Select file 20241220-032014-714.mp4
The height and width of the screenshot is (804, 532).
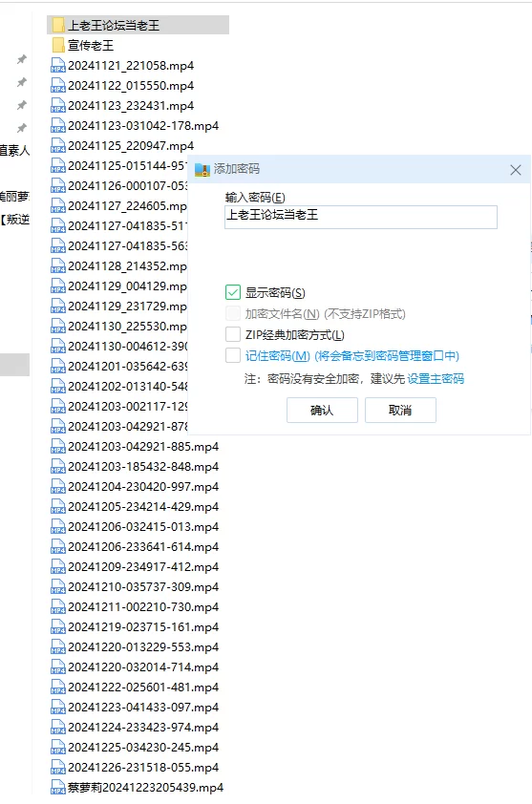(135, 667)
